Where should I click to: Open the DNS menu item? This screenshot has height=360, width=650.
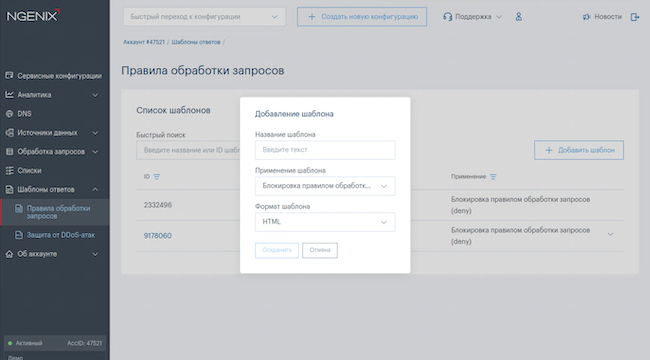click(x=24, y=114)
